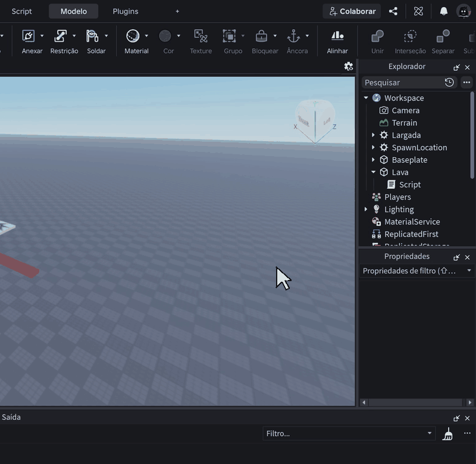Switch to the Modelo tab
Viewport: 476px width, 464px height.
point(73,11)
